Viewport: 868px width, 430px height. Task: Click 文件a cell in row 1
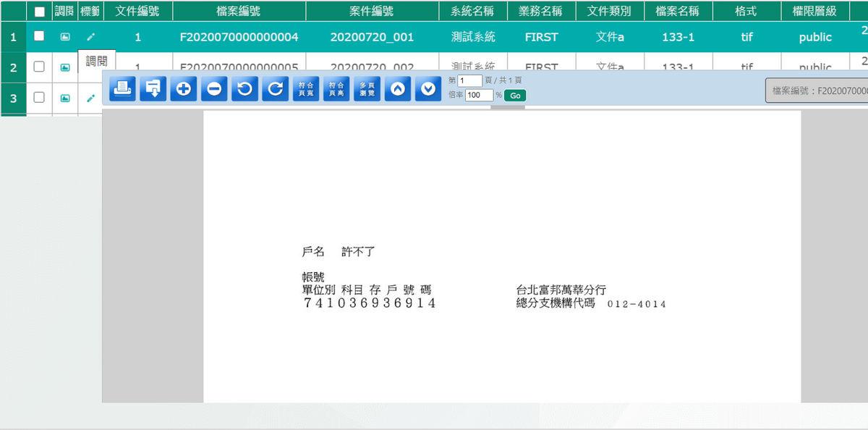click(610, 37)
